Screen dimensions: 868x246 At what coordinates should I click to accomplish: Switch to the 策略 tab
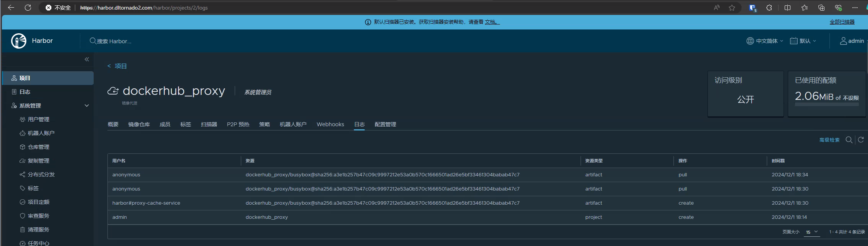(x=264, y=124)
